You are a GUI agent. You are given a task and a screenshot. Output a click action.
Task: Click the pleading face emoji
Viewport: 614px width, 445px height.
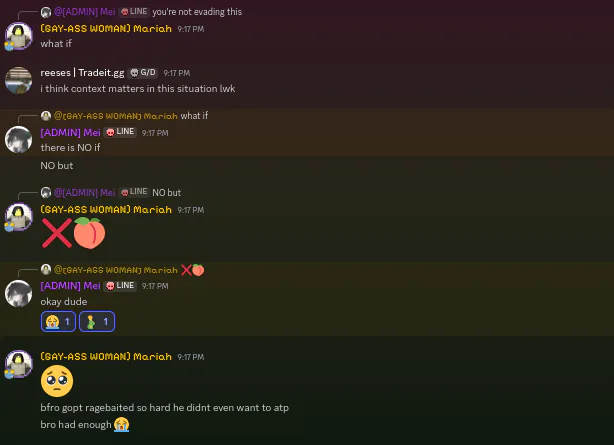click(x=57, y=381)
